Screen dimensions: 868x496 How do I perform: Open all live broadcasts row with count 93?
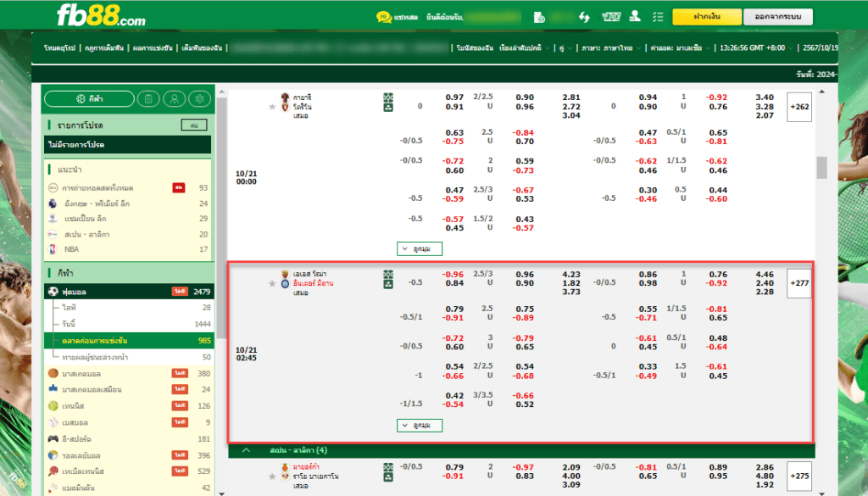(128, 187)
